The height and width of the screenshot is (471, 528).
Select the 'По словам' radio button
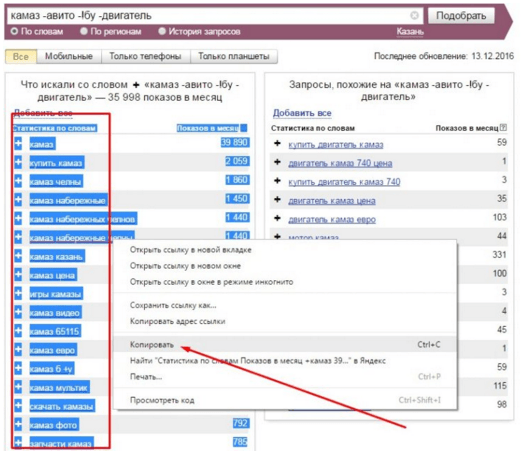coord(14,31)
